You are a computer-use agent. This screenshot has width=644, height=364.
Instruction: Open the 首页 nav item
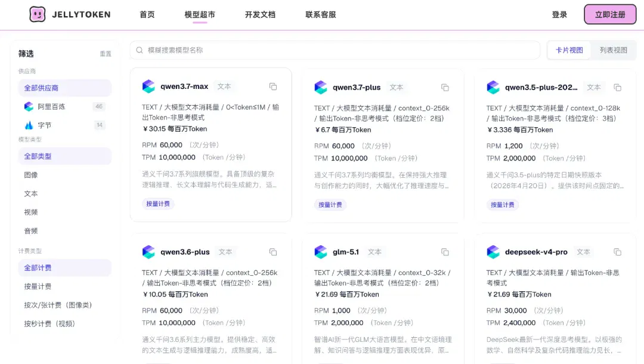[147, 15]
